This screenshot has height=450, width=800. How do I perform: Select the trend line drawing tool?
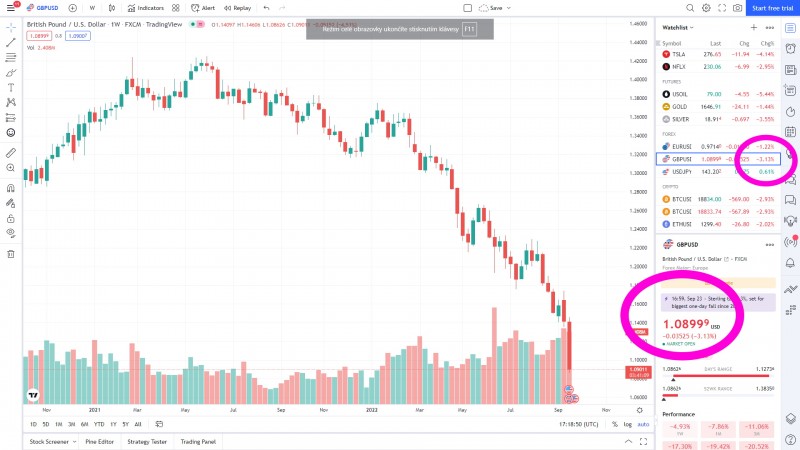click(x=11, y=42)
